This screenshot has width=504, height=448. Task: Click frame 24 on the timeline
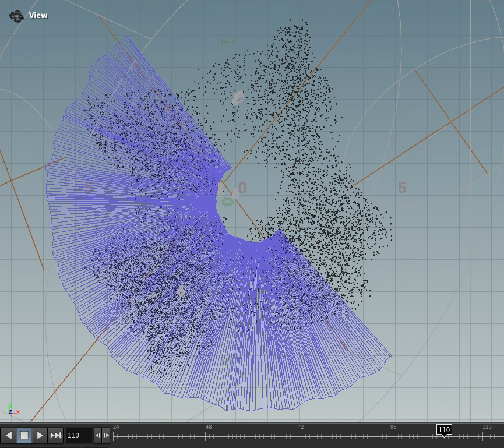[x=115, y=436]
